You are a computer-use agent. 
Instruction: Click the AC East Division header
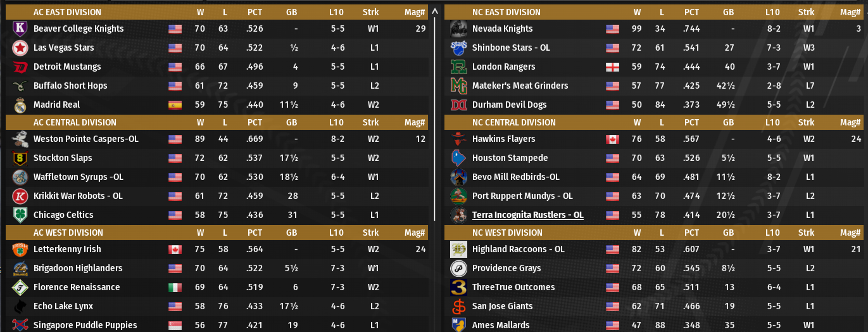coord(67,12)
